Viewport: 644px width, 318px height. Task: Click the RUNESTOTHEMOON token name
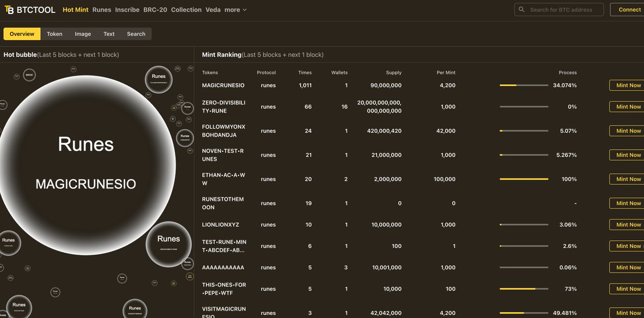click(x=223, y=203)
